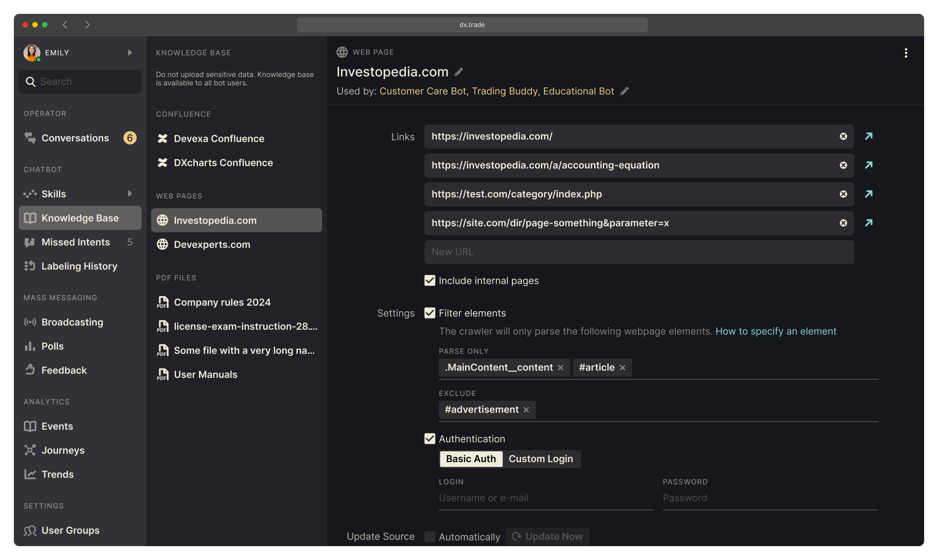Screen dimensions: 938x560
Task: Open accounting-equation link in new tab arrow
Action: 869,165
